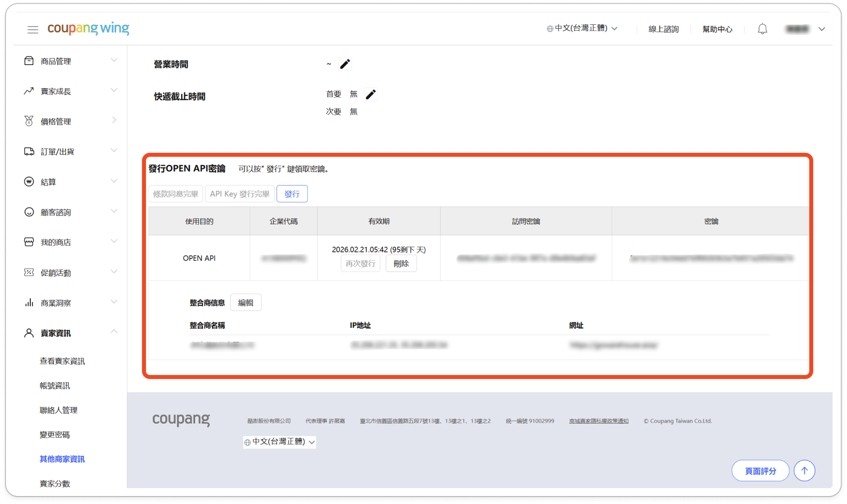Open the header language dropdown 中文(台灣正體)

582,29
